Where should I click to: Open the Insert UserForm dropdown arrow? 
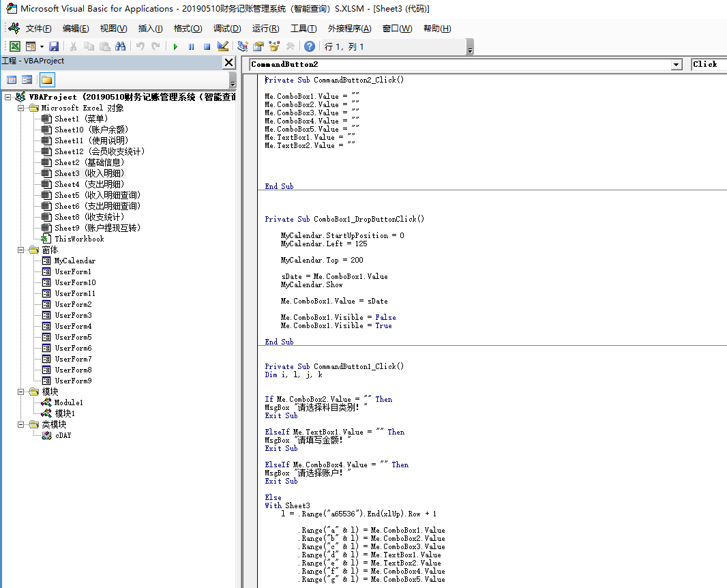42,46
